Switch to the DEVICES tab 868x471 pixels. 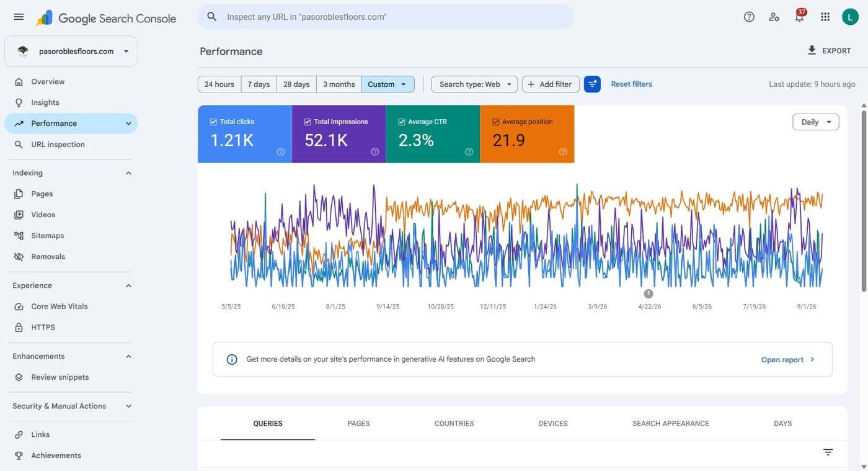tap(553, 423)
